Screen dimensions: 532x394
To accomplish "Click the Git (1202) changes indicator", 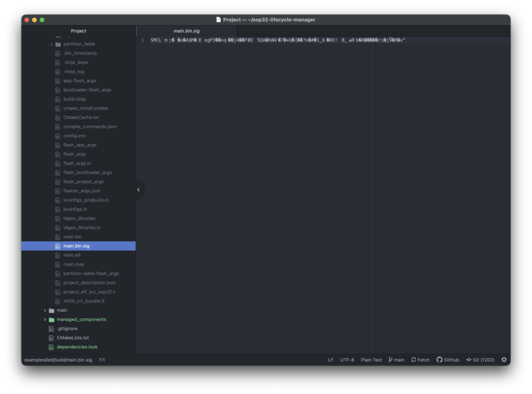I will pos(480,360).
